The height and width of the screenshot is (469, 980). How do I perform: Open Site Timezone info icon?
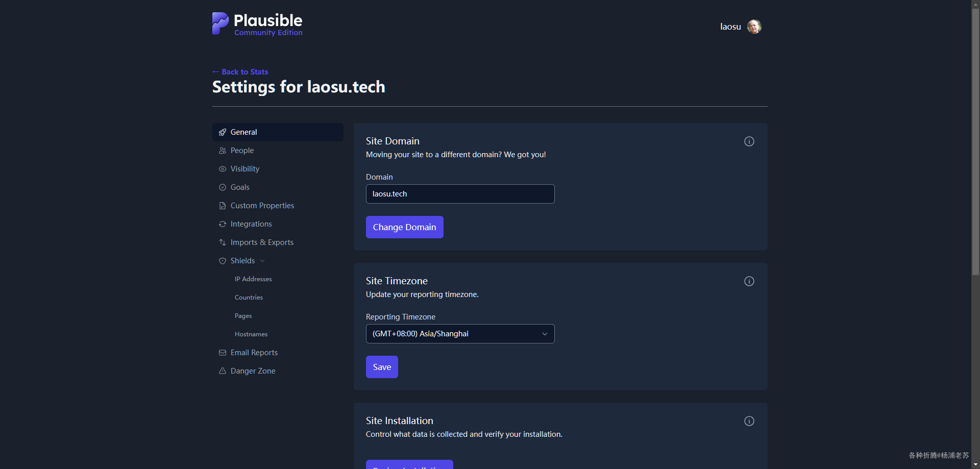749,281
